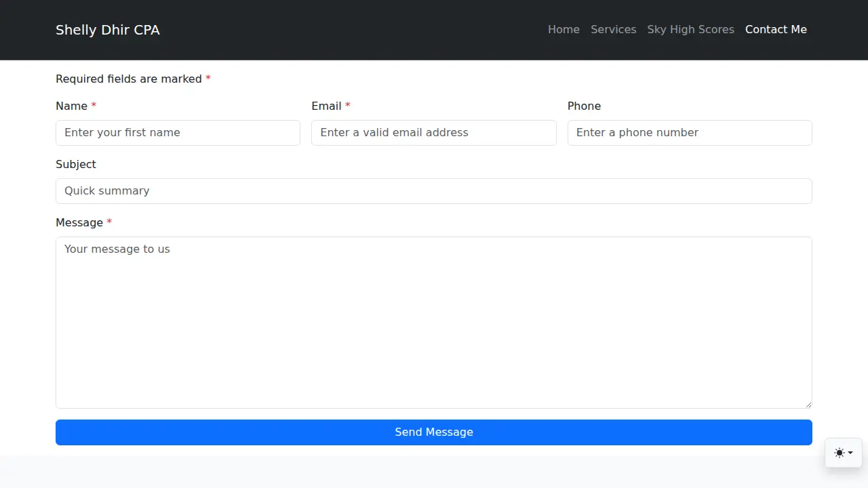
Task: Grab the message textarea resize handle
Action: click(808, 404)
